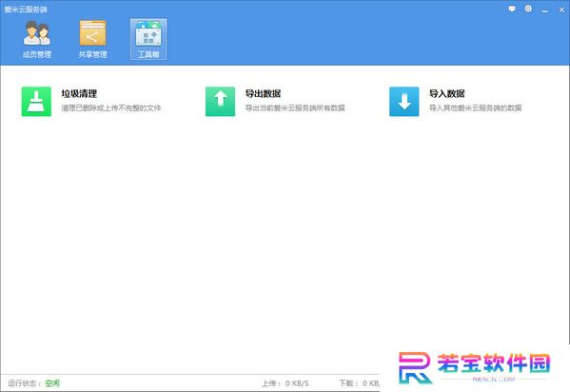Open the 成员管理 members icon
This screenshot has width=570, height=392.
37,33
